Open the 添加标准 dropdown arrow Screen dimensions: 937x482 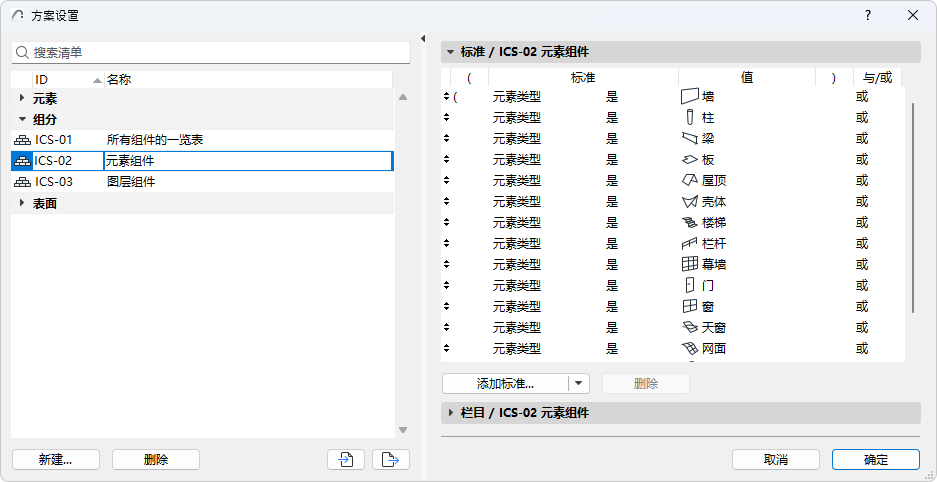tap(579, 383)
